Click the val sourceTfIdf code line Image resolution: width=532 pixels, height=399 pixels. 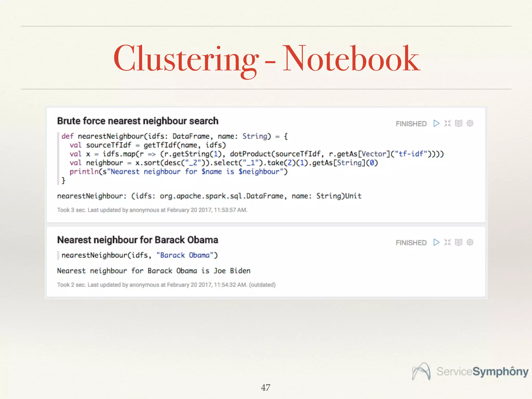tap(148, 145)
